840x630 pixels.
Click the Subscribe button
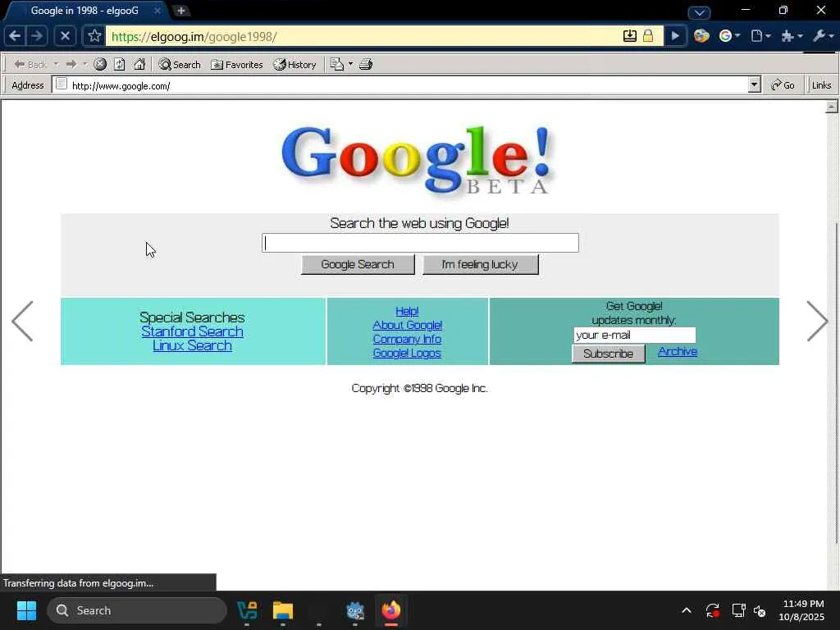click(608, 354)
